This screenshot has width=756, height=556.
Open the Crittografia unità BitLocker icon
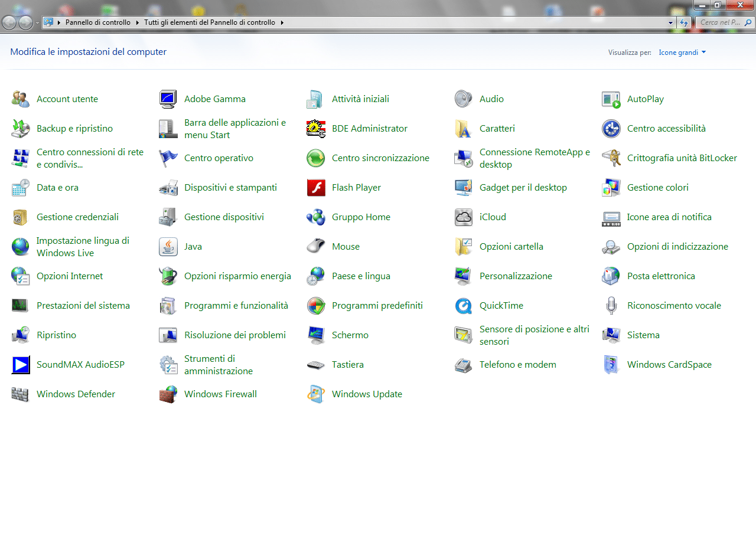point(611,158)
